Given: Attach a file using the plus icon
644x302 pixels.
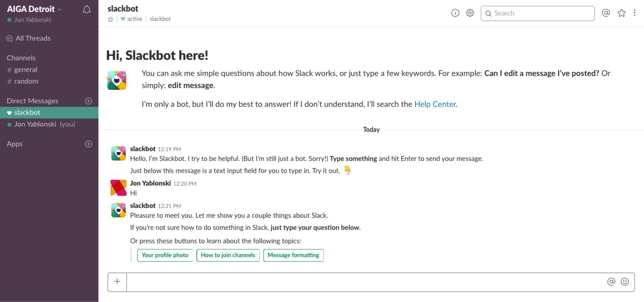Looking at the screenshot, I should point(117,282).
